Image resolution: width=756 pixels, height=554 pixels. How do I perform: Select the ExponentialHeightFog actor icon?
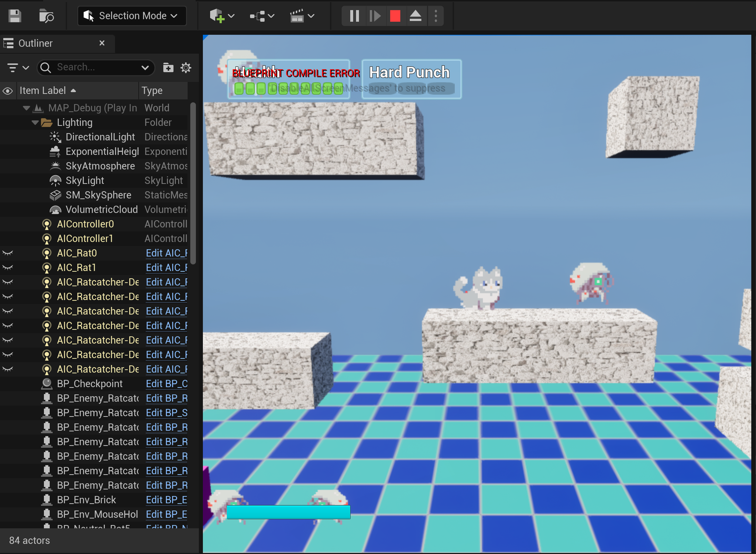coord(55,151)
